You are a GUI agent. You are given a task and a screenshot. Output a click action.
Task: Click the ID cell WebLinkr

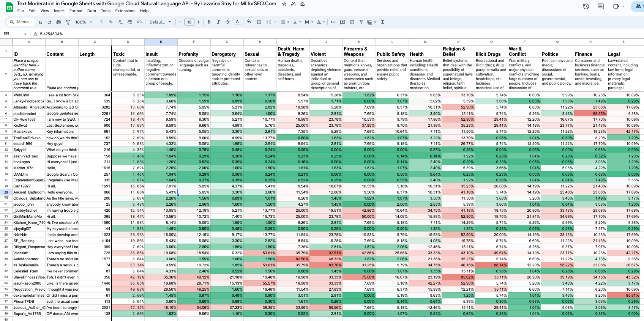[29, 95]
